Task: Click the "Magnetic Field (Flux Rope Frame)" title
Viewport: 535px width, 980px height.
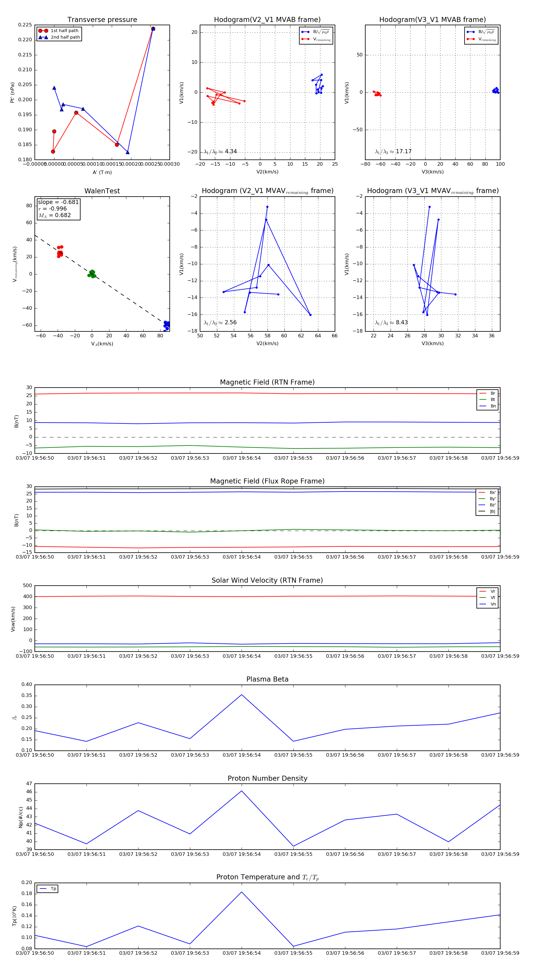Action: coord(267,481)
